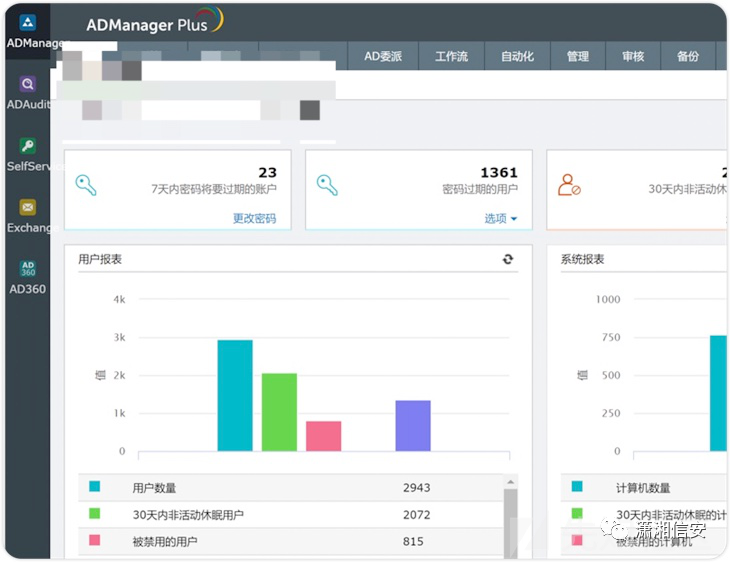730x562 pixels.
Task: Click the 2072 value
Action: [417, 515]
